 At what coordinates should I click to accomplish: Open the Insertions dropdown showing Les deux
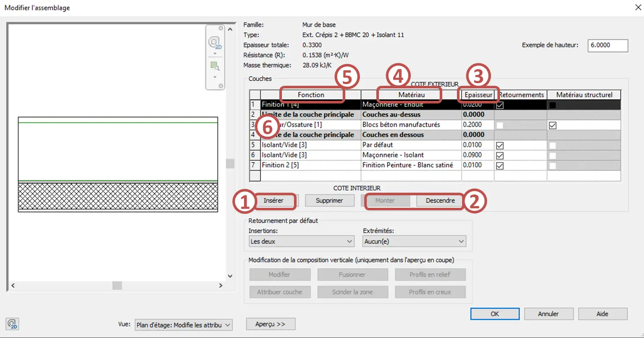coord(302,241)
